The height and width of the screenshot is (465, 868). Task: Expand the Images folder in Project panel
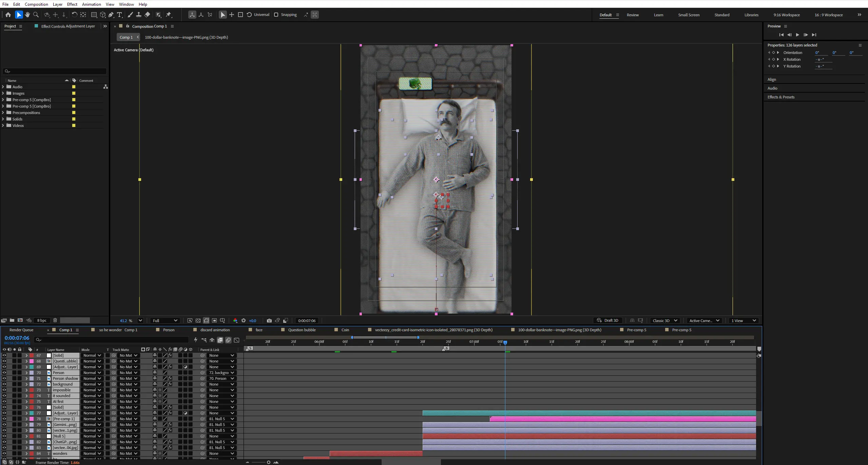[3, 93]
